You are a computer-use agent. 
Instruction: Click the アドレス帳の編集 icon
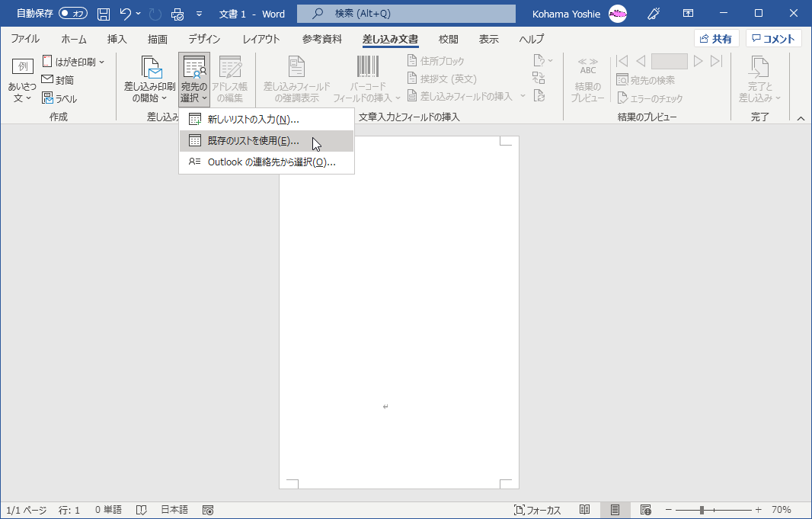(230, 80)
